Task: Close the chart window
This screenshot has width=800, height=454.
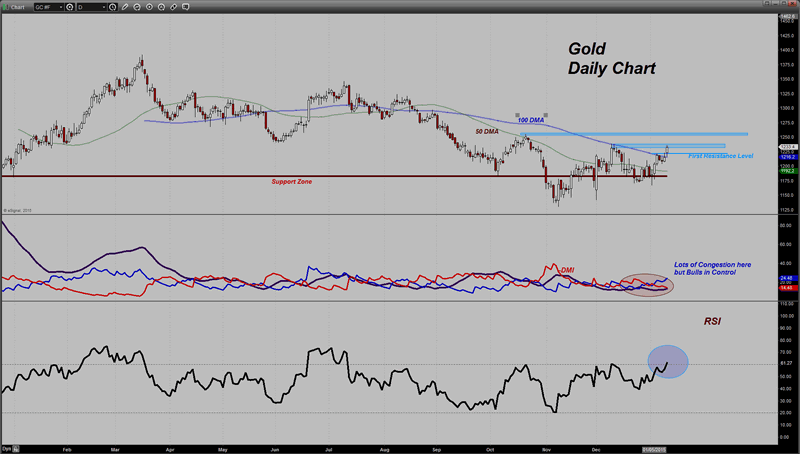Action: coord(791,5)
